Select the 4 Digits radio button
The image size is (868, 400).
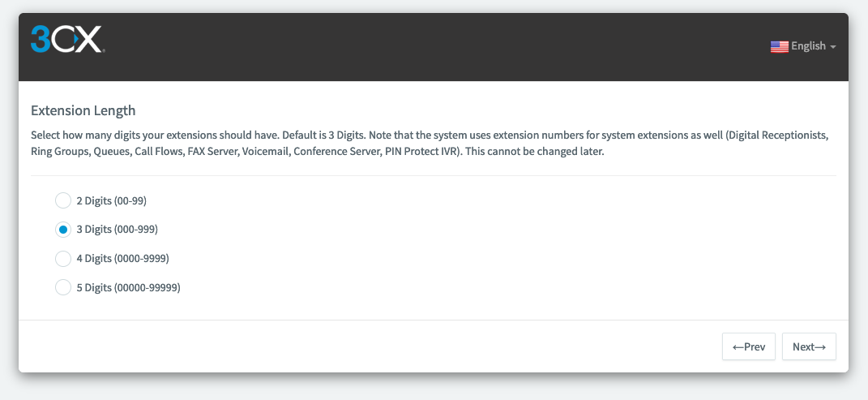point(63,258)
